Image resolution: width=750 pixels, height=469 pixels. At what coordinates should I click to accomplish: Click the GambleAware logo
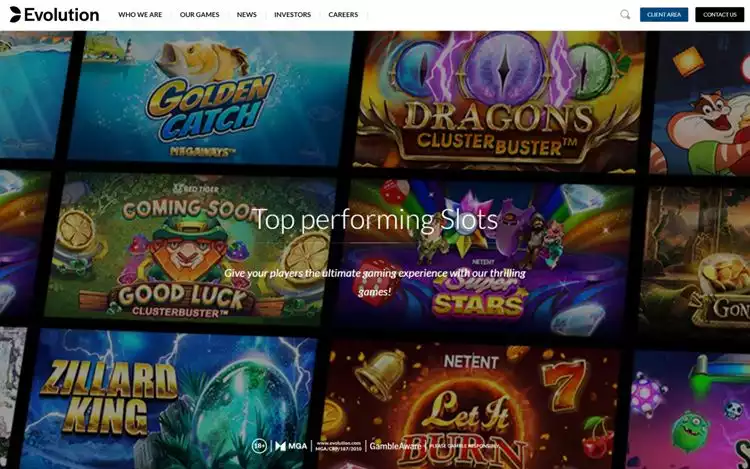pyautogui.click(x=395, y=446)
